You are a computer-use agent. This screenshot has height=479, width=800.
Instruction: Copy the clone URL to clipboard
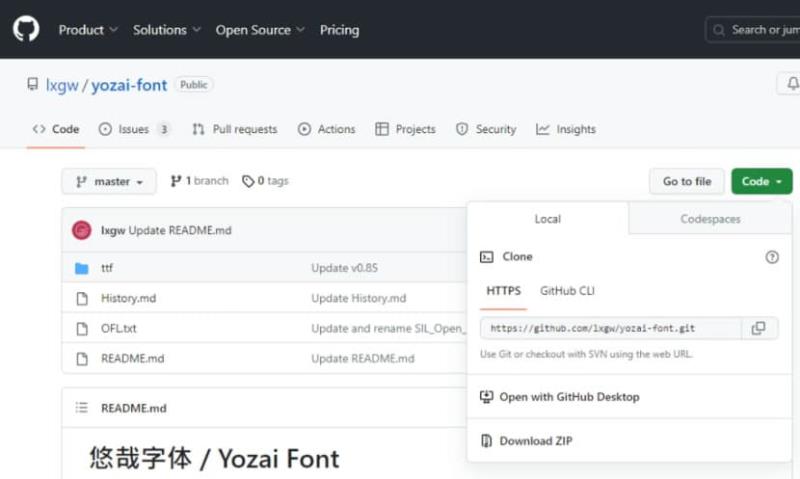(759, 328)
